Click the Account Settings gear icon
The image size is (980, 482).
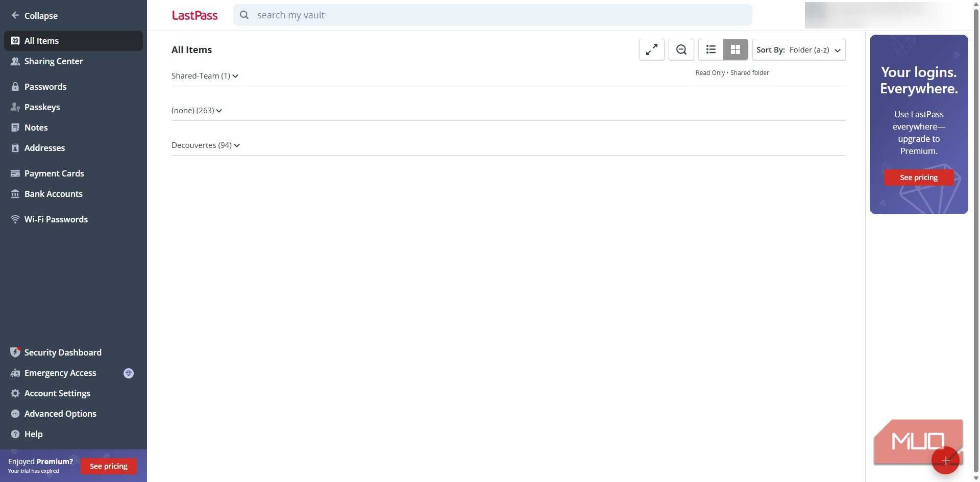(x=15, y=393)
